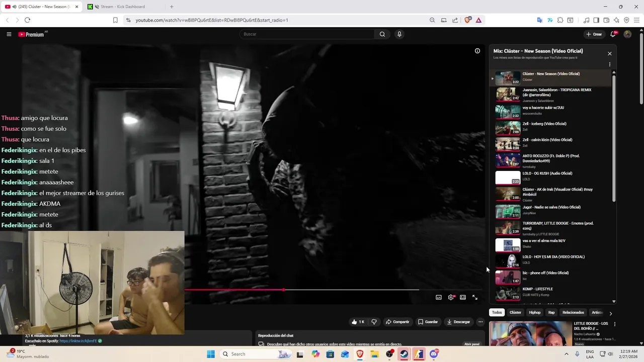Open the YouTube account avatar menu
644x362 pixels.
coord(627,34)
